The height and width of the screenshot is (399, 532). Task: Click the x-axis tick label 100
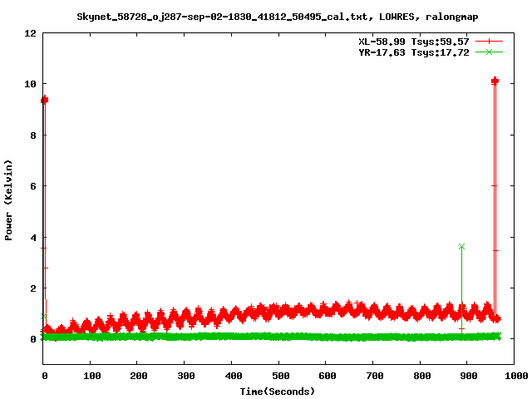coord(91,376)
